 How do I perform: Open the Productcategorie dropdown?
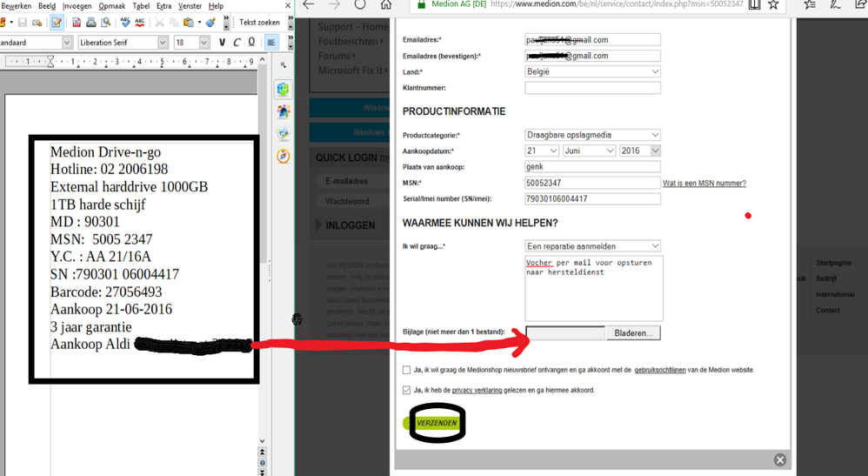pos(592,135)
